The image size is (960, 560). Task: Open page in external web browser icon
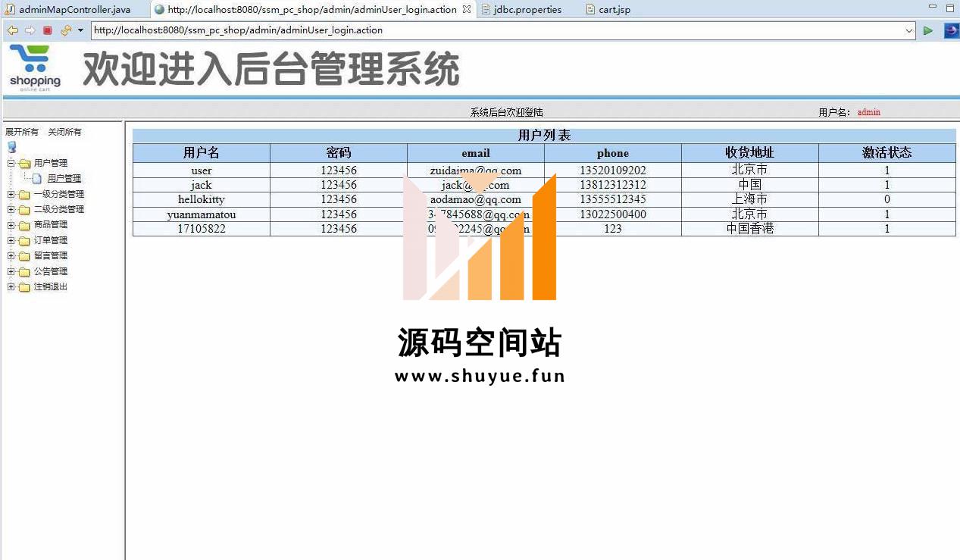(x=951, y=30)
